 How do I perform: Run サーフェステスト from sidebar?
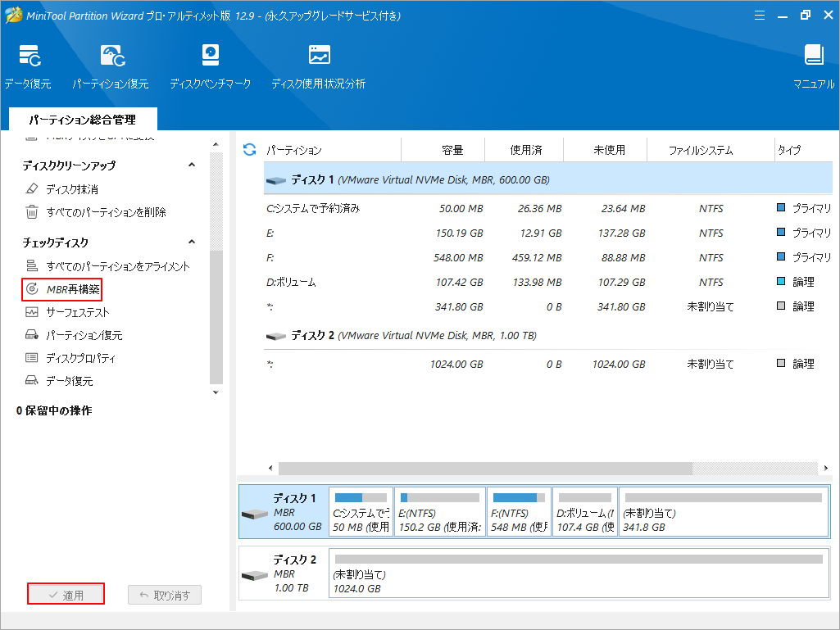[x=67, y=312]
